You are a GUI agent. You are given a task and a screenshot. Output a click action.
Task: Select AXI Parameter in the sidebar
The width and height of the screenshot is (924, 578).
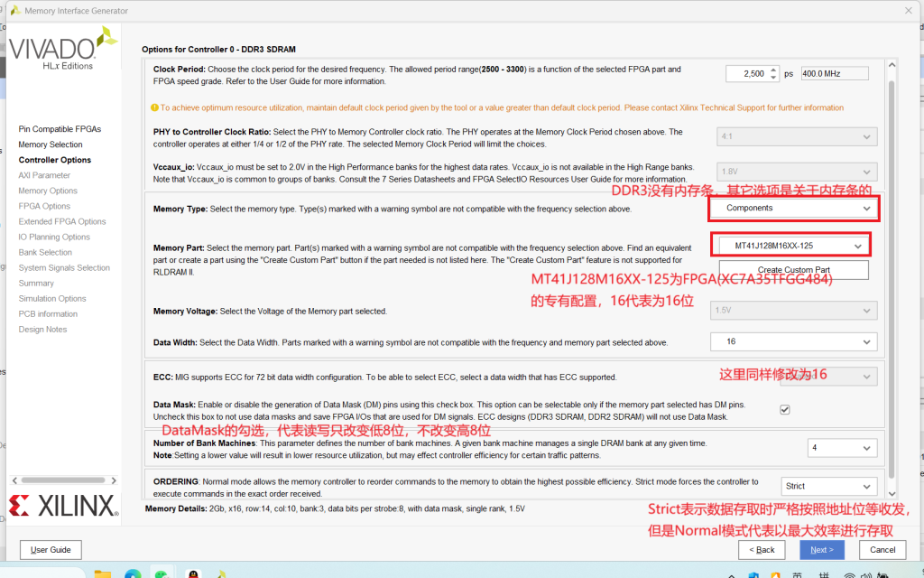[x=44, y=175]
